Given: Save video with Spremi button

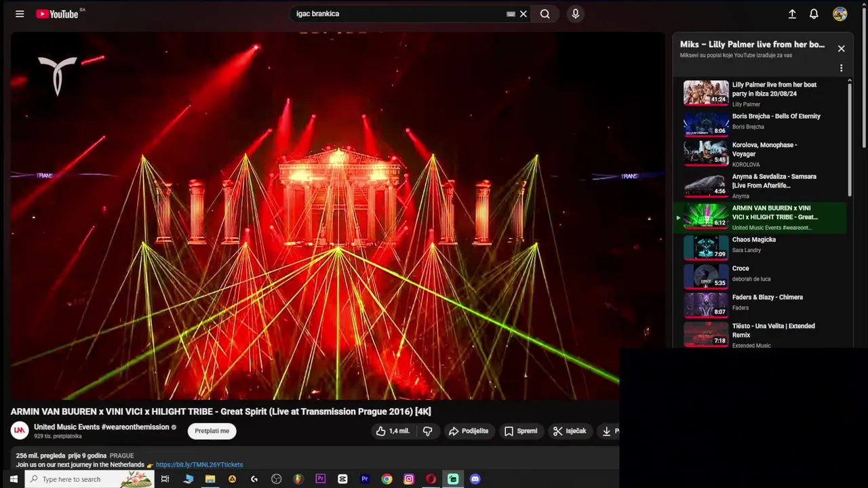Looking at the screenshot, I should click(x=521, y=431).
